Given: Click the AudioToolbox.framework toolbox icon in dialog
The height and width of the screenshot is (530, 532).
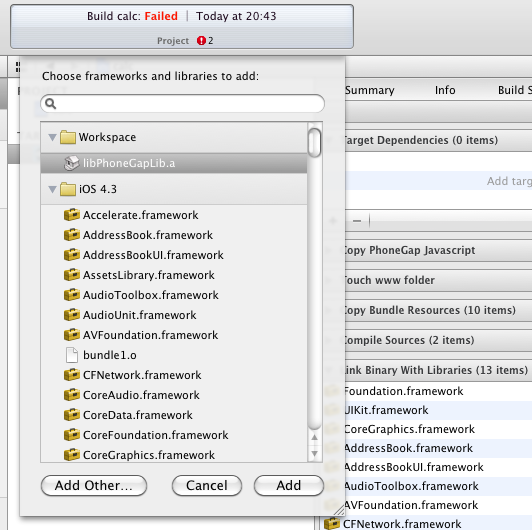Looking at the screenshot, I should (x=72, y=295).
